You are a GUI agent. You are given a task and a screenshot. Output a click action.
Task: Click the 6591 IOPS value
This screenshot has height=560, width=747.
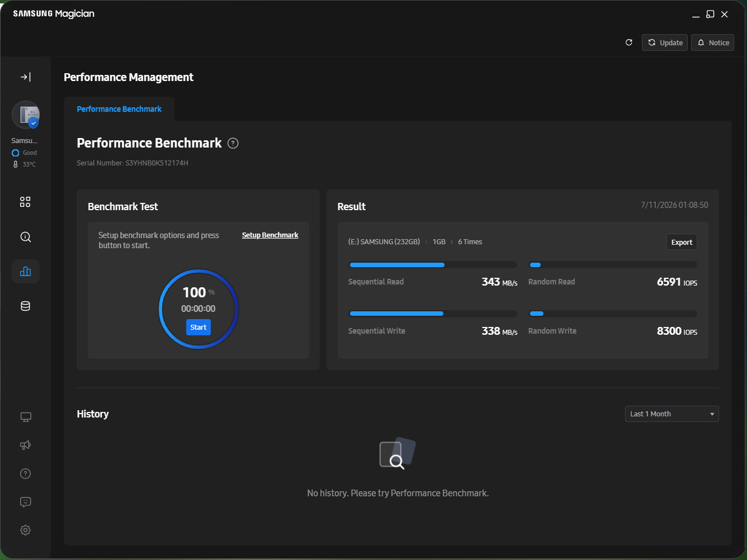(x=677, y=282)
